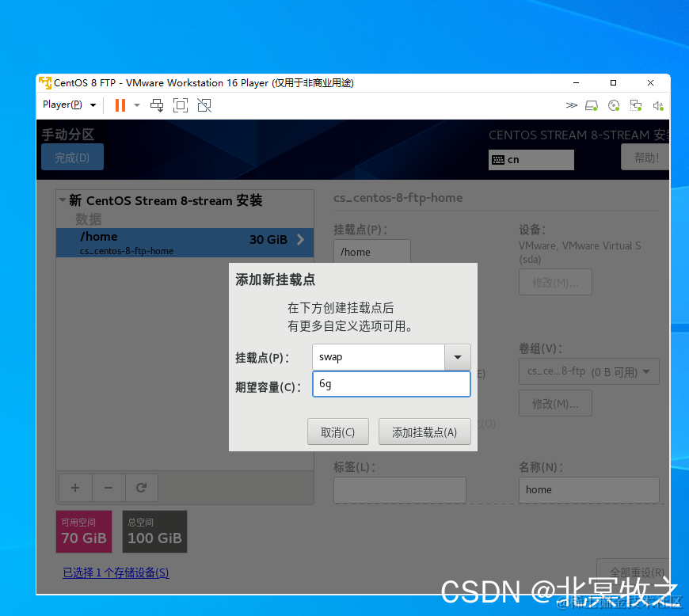Click the CD/DVD drive device icon
Screen dimensions: 689x616
[x=614, y=105]
